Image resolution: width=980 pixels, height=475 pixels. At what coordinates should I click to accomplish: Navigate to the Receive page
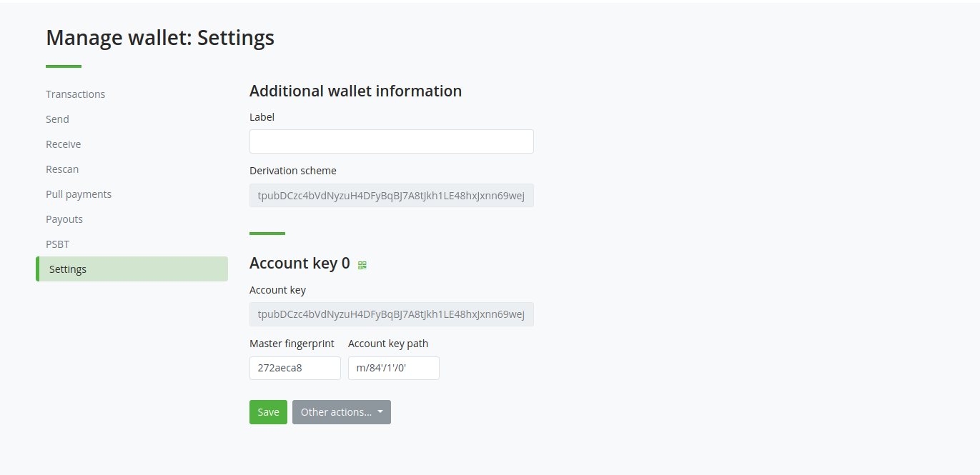pos(63,144)
